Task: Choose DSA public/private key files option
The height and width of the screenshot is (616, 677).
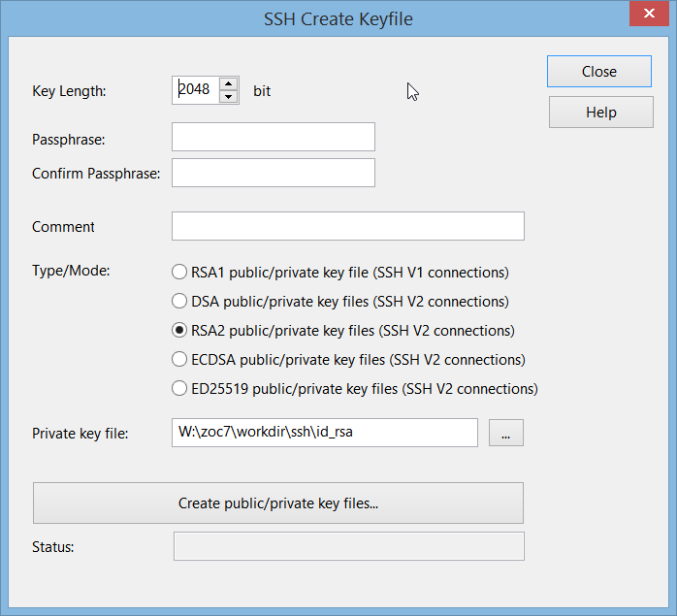Action: (178, 302)
